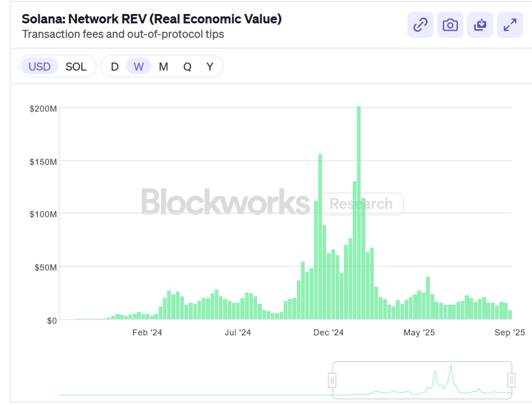The image size is (532, 405).
Task: Click inside the mini timeline navigator
Action: [x=421, y=380]
